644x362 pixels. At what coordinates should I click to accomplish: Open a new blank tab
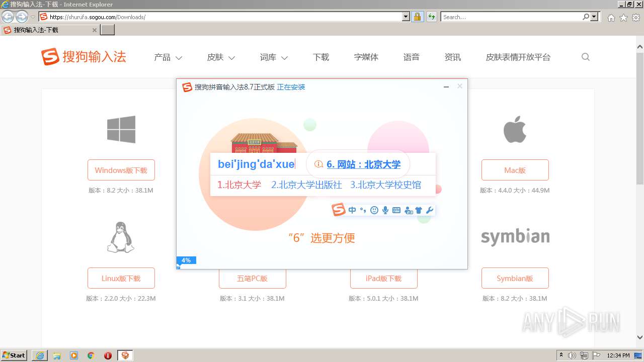point(108,30)
